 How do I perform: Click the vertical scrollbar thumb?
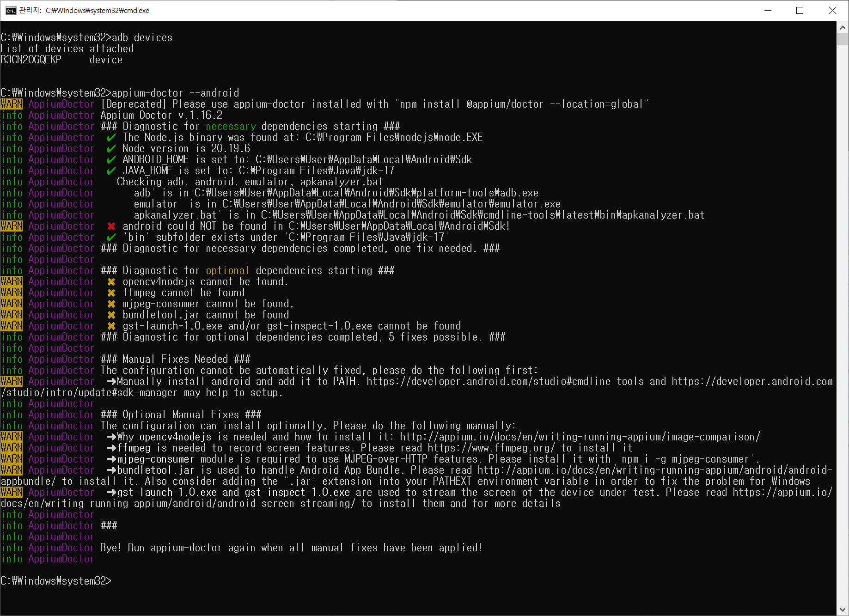pyautogui.click(x=843, y=39)
